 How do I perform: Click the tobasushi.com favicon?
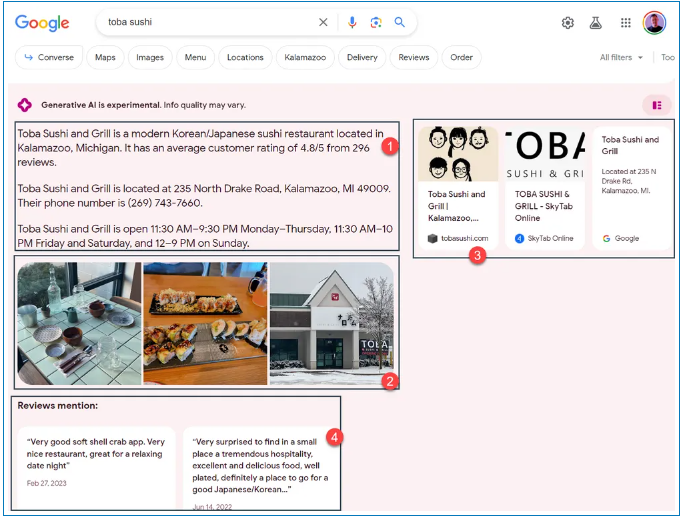(432, 238)
